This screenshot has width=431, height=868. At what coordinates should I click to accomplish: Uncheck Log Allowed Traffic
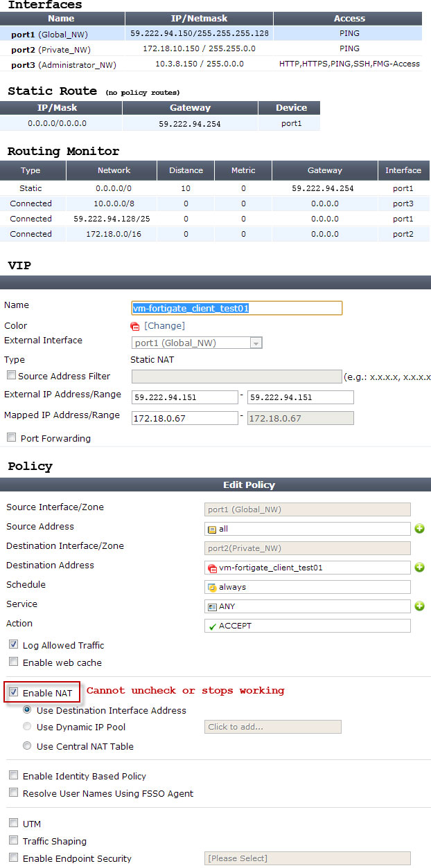tap(13, 644)
